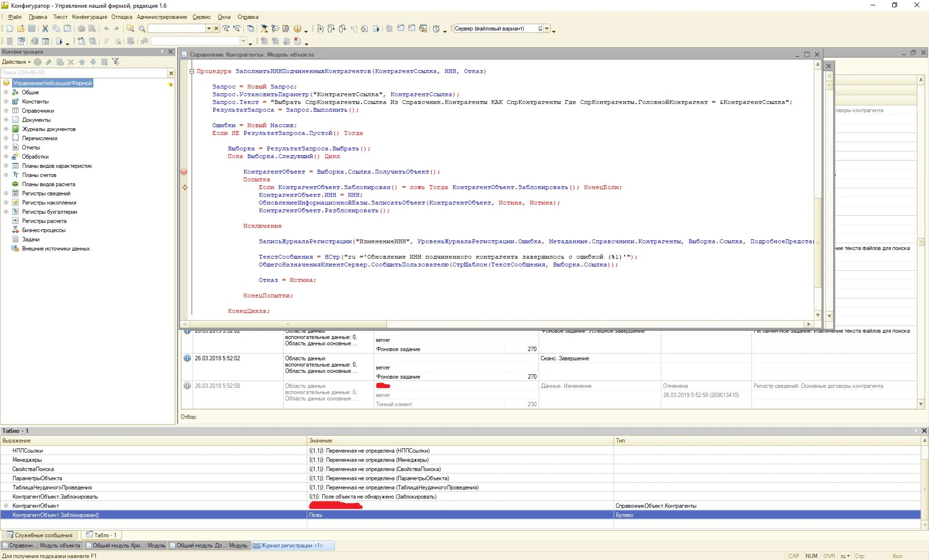This screenshot has width=929, height=560.
Task: Expand the КонтрагентОбъект watch expression row
Action: [x=6, y=506]
